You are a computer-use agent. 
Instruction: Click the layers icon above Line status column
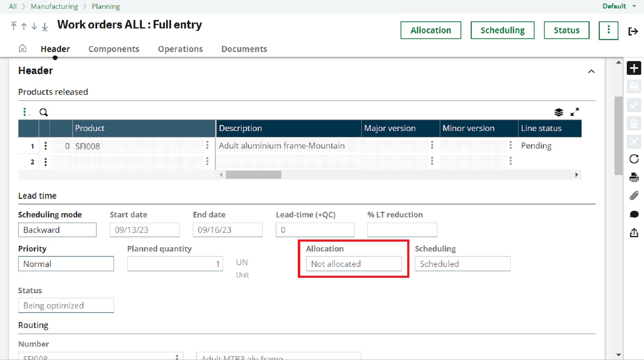pos(559,112)
